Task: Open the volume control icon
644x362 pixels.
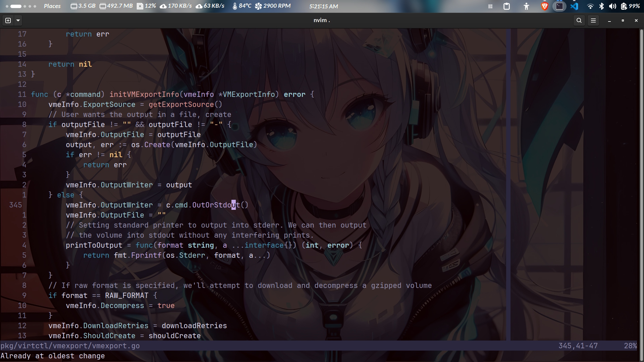Action: click(612, 6)
